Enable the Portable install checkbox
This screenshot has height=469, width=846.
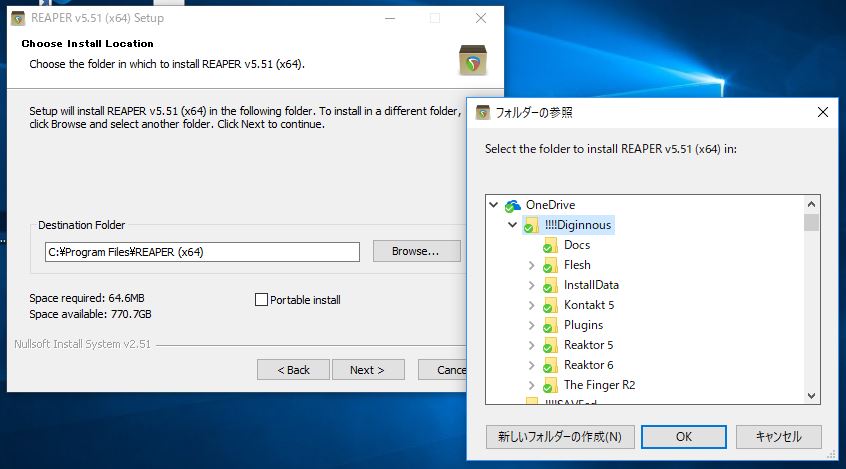[261, 300]
